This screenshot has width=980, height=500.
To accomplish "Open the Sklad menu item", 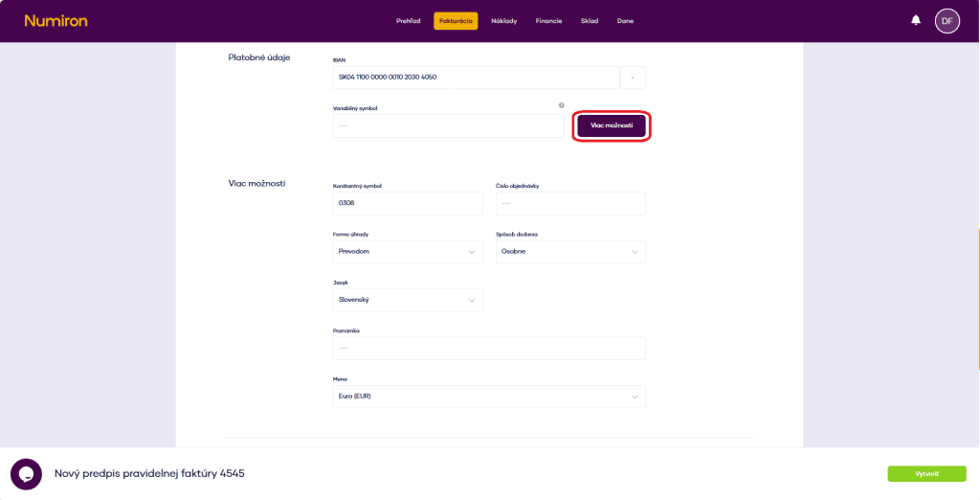I will click(590, 21).
